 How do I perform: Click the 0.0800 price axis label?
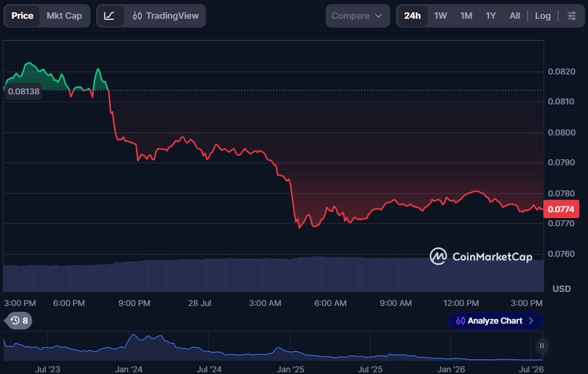[x=561, y=132]
